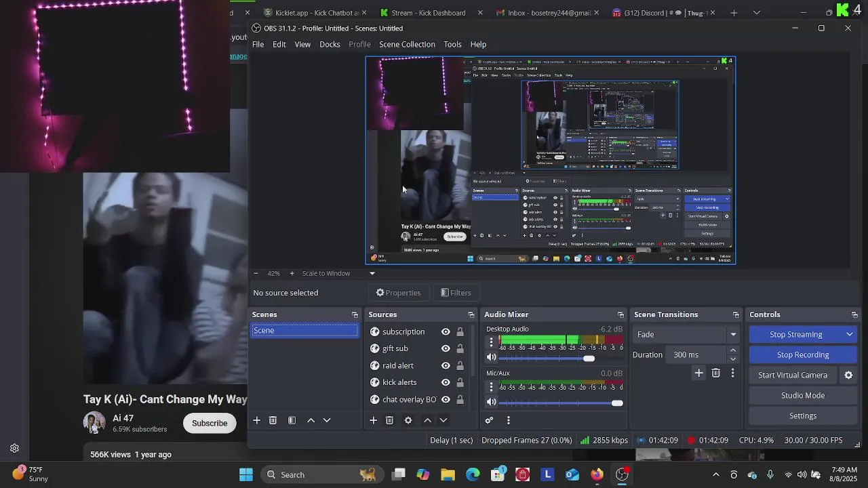
Task: Decrease transition duration with down stepper
Action: click(733, 359)
